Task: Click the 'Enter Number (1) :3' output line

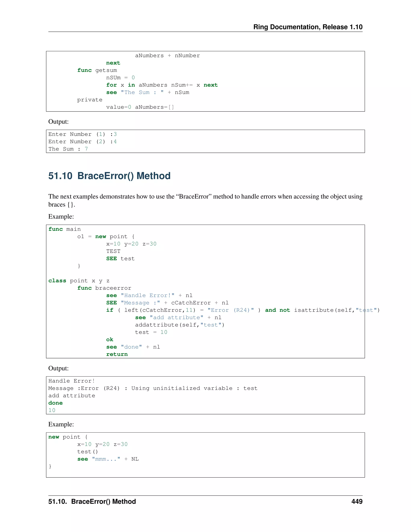Action: tap(82, 135)
